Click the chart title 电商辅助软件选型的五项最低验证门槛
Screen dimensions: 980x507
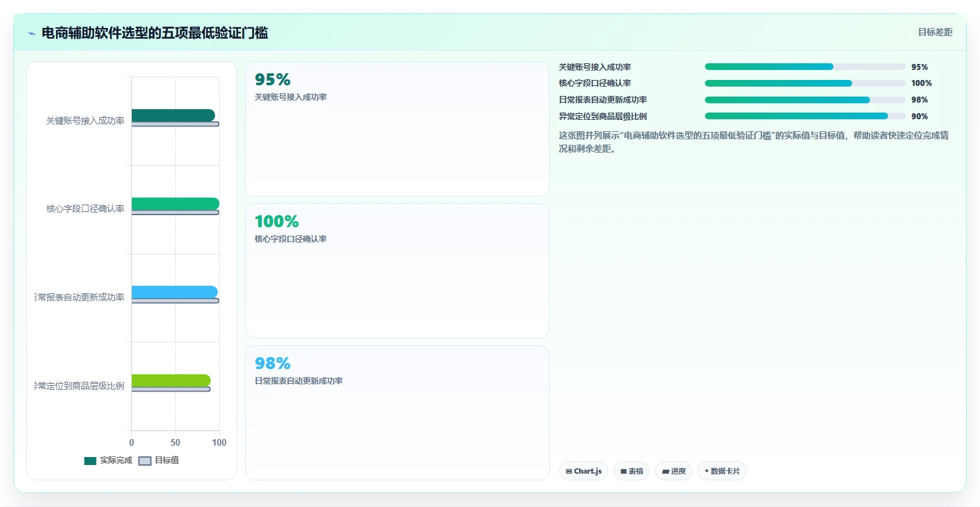tap(155, 33)
